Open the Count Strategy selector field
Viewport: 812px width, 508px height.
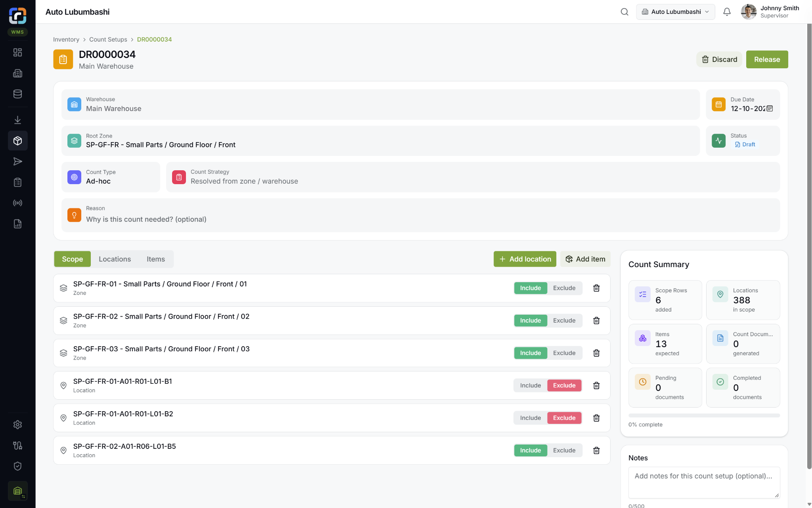473,177
